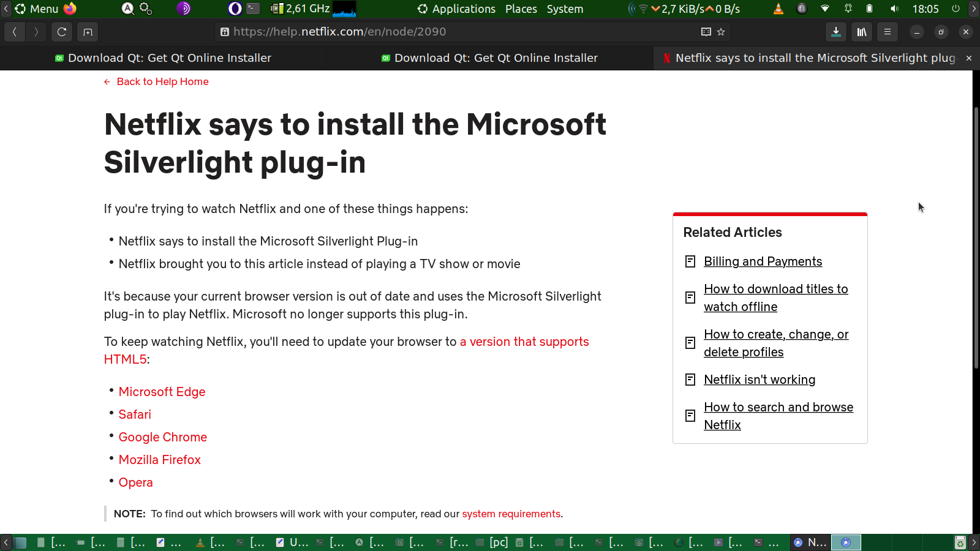Switch to first Download Qt tab

[x=163, y=58]
